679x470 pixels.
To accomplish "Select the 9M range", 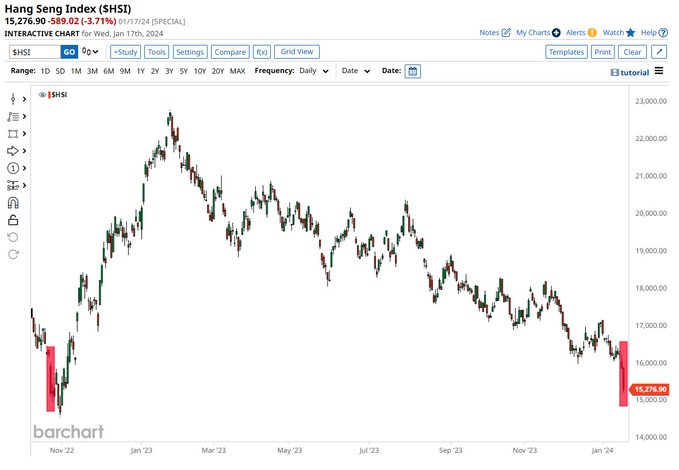I will (x=125, y=71).
